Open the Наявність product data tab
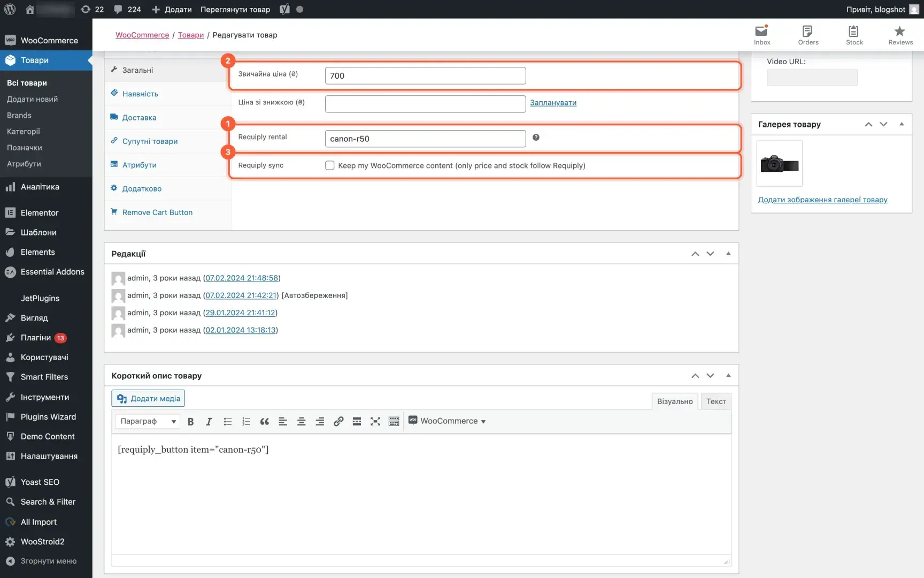The image size is (924, 578). tap(140, 94)
